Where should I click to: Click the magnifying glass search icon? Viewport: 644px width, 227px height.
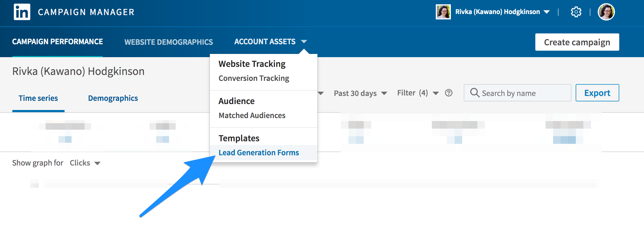[x=475, y=93]
